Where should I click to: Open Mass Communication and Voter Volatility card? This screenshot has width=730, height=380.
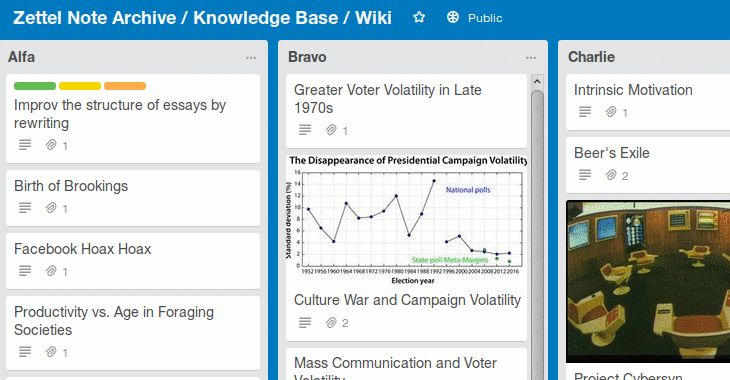pos(406,364)
